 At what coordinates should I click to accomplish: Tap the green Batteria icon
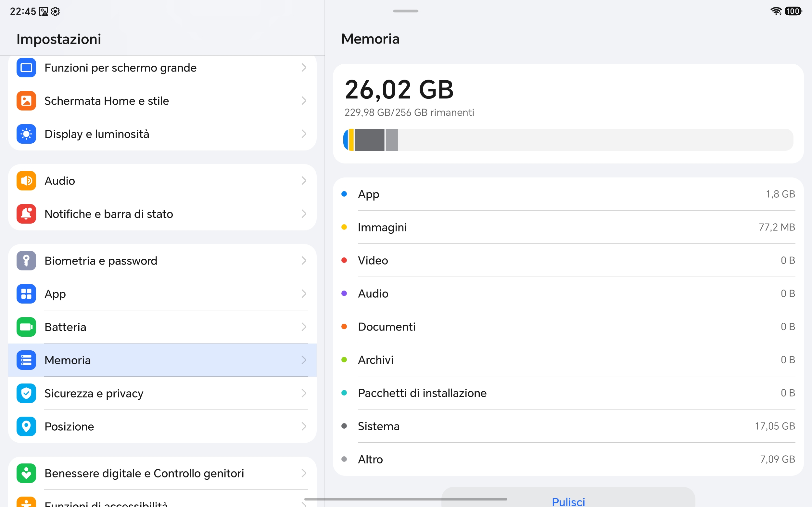(26, 327)
